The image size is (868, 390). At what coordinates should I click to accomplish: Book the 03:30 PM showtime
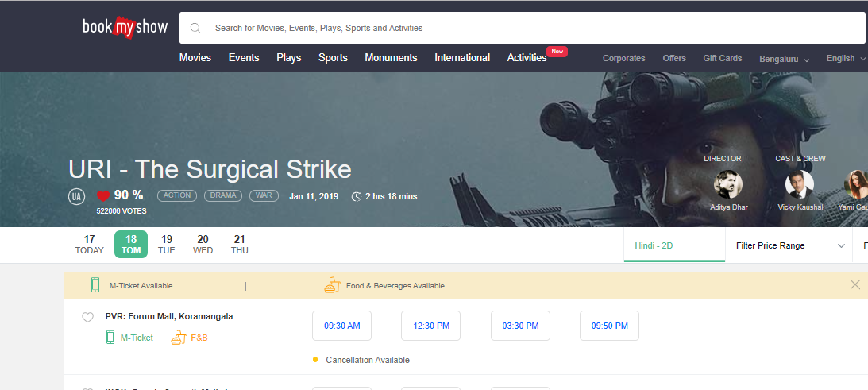tap(520, 326)
